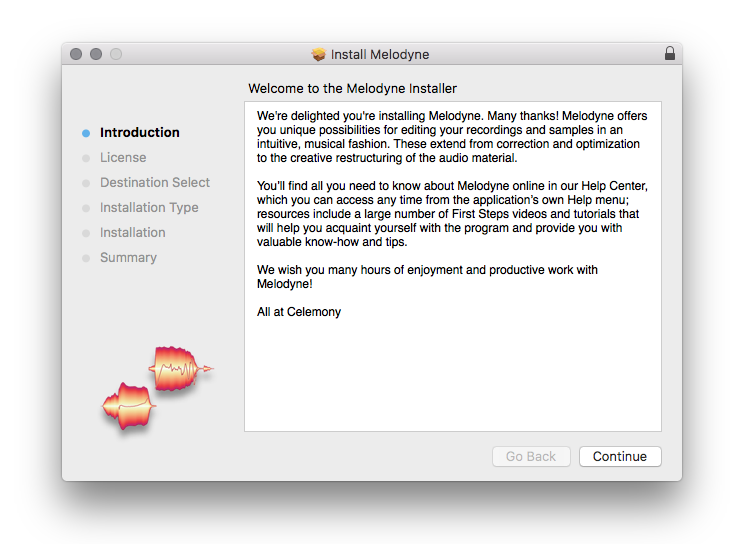Click the blue bullet next to Introduction

86,132
